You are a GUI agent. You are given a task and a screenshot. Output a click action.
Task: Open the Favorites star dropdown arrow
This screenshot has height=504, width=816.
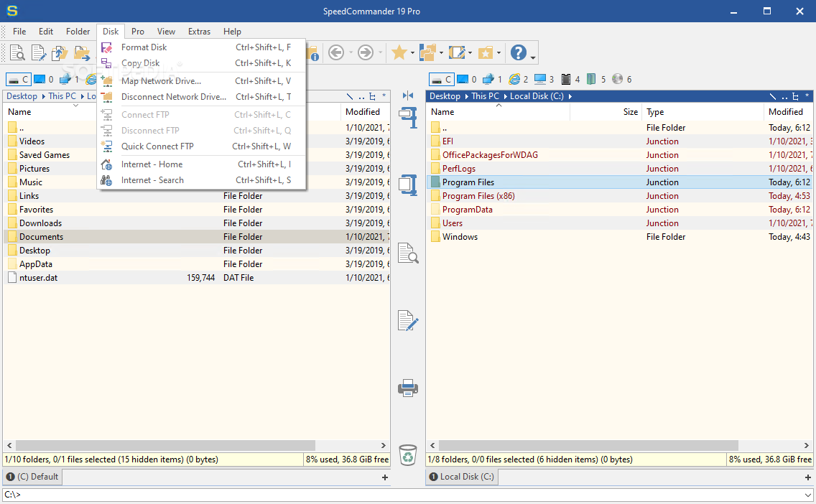[412, 52]
